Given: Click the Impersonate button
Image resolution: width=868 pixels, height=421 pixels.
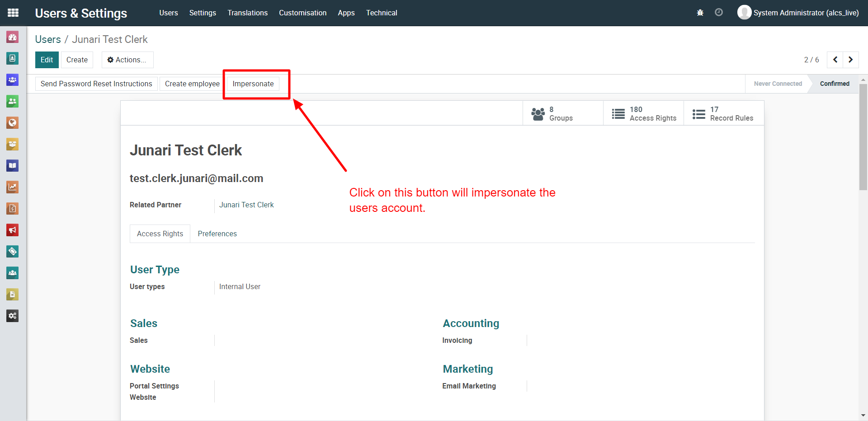Looking at the screenshot, I should [x=253, y=84].
